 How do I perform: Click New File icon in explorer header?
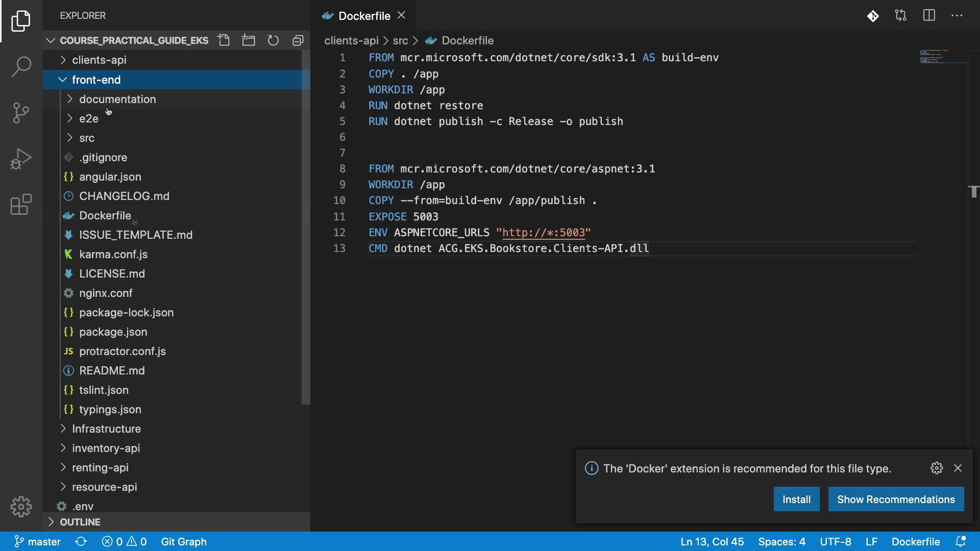(x=224, y=40)
